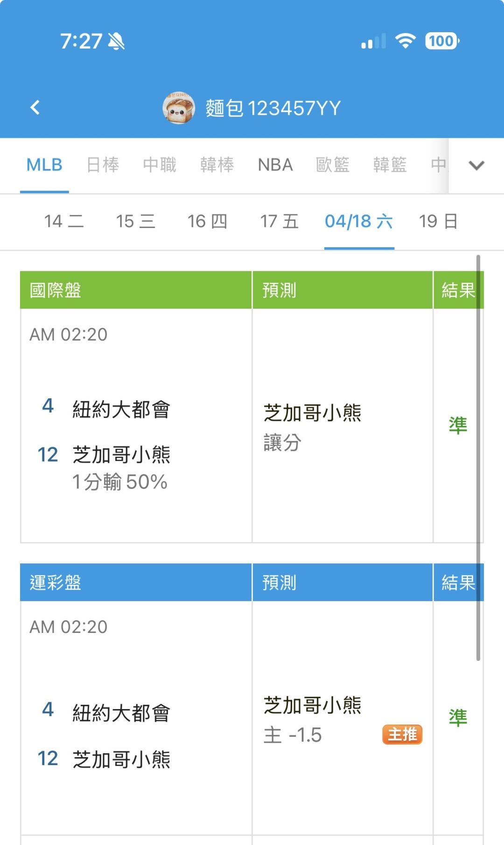Expand the sports category dropdown chevron
504x845 pixels.
pyautogui.click(x=476, y=165)
